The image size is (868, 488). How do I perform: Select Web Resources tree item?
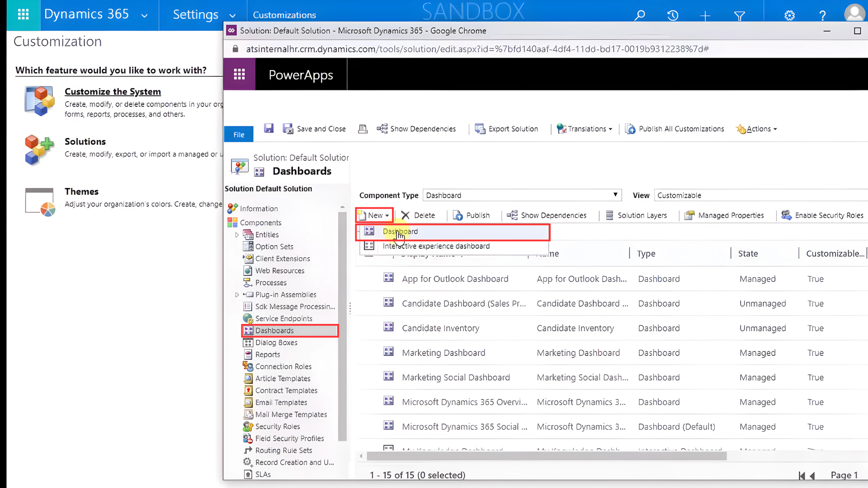pyautogui.click(x=274, y=271)
